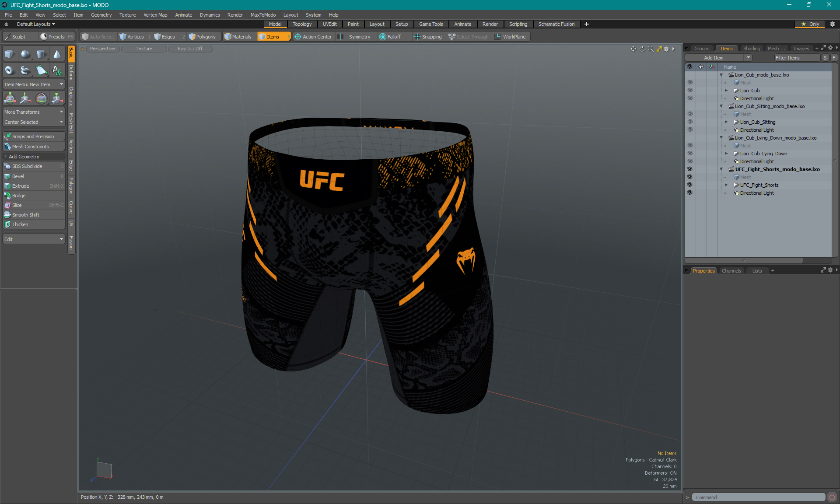Image resolution: width=840 pixels, height=504 pixels.
Task: Open the More Transforms dropdown
Action: tap(34, 112)
